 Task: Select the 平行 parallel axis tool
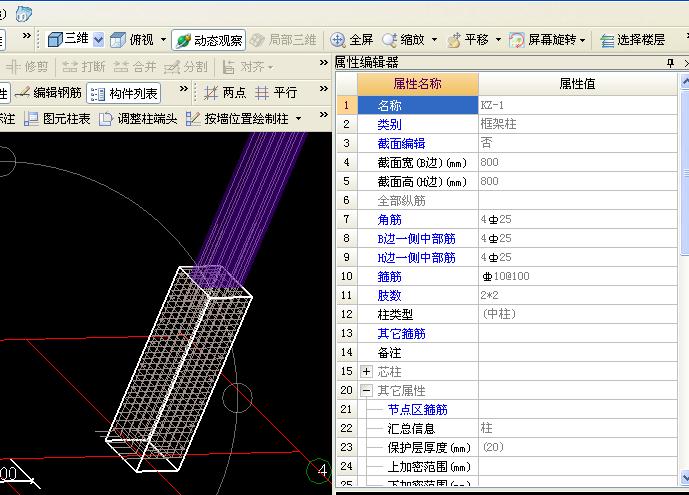[x=276, y=93]
